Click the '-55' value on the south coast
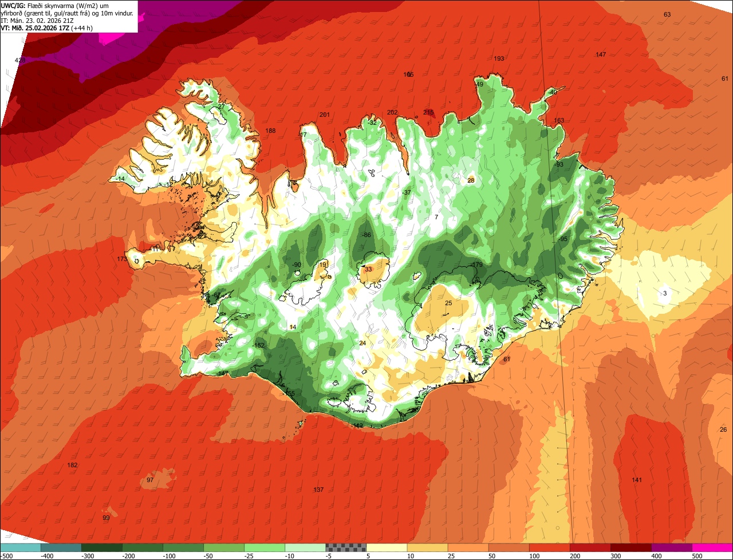Screen dimensions: 733x560 [x=290, y=393]
